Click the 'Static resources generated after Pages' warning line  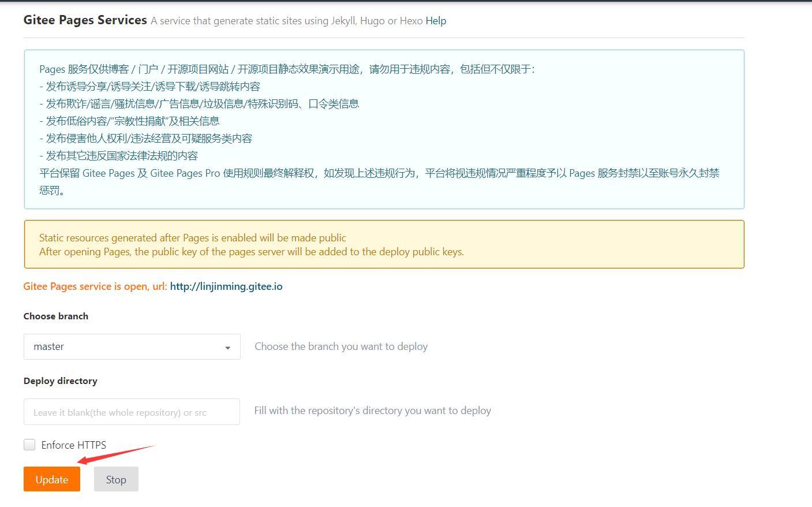click(193, 238)
